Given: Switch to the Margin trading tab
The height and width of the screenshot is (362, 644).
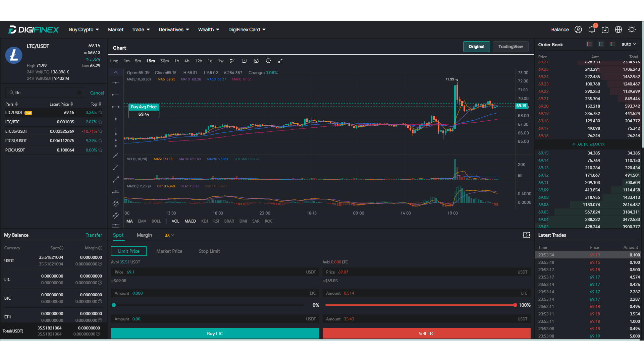Looking at the screenshot, I should 145,235.
